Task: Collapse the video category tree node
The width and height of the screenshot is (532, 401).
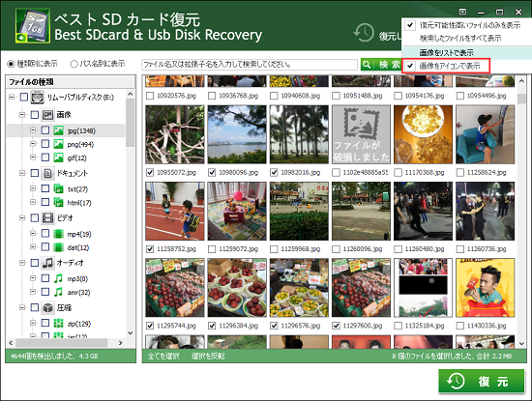Action: pyautogui.click(x=22, y=218)
